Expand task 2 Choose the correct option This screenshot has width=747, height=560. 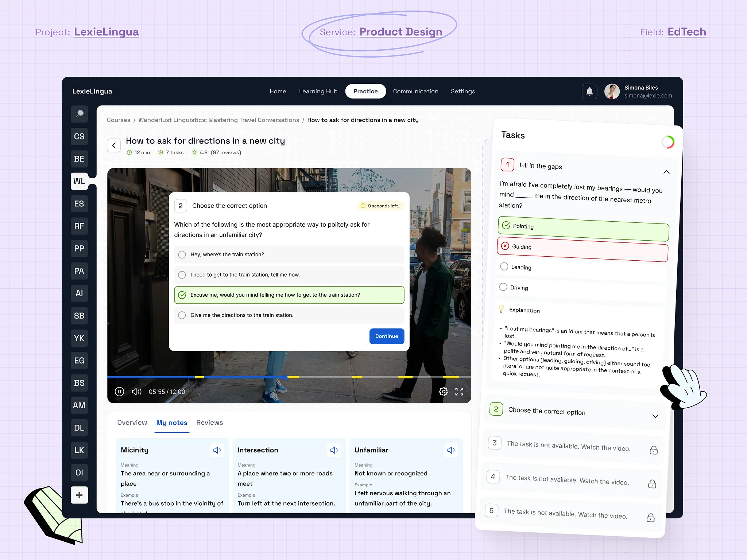click(655, 416)
